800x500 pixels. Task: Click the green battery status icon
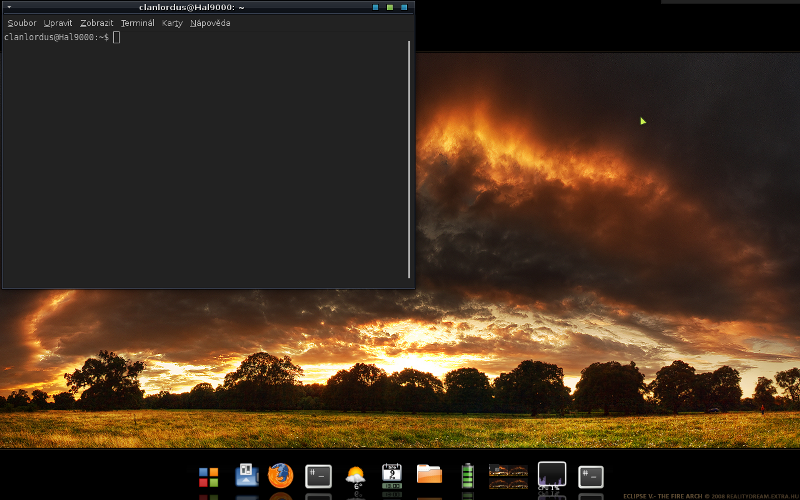pos(467,476)
